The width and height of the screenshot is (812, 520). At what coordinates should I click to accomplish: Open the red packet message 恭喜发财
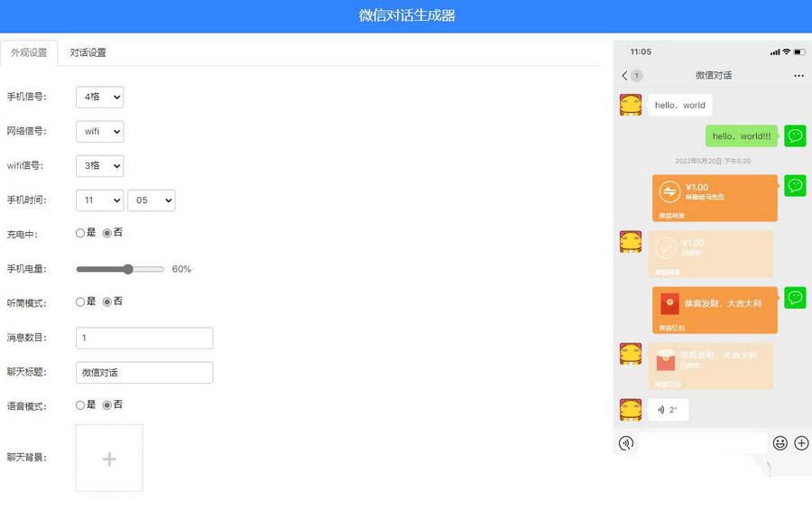point(715,311)
